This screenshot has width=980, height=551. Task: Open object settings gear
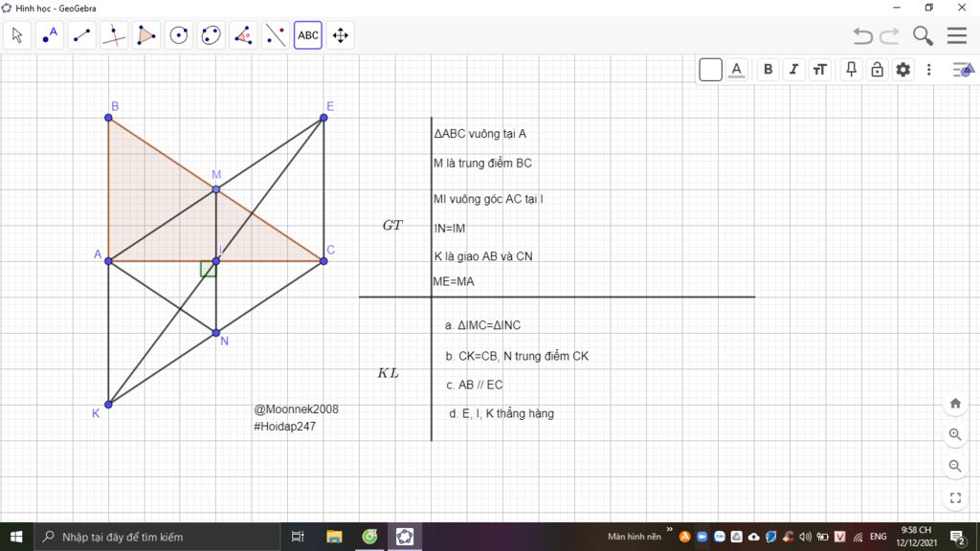903,69
